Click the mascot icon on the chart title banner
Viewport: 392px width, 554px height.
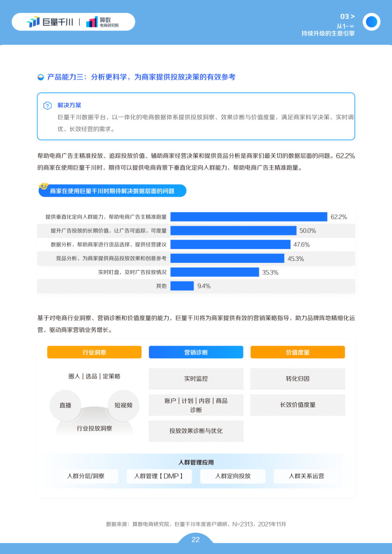[44, 186]
